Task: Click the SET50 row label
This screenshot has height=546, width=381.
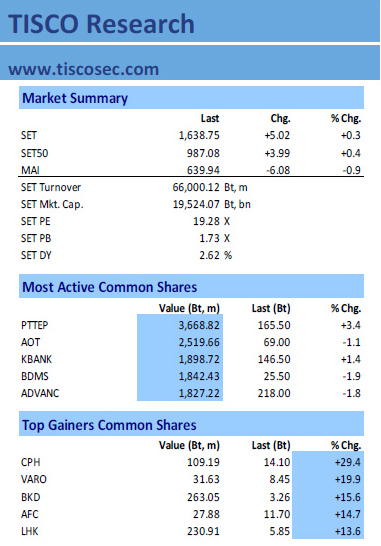Action: 34,153
